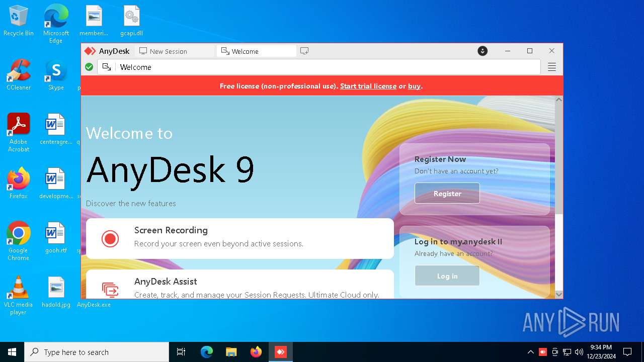Click 'Log in to my.anydesk II' heading
Image resolution: width=644 pixels, height=362 pixels.
(458, 241)
